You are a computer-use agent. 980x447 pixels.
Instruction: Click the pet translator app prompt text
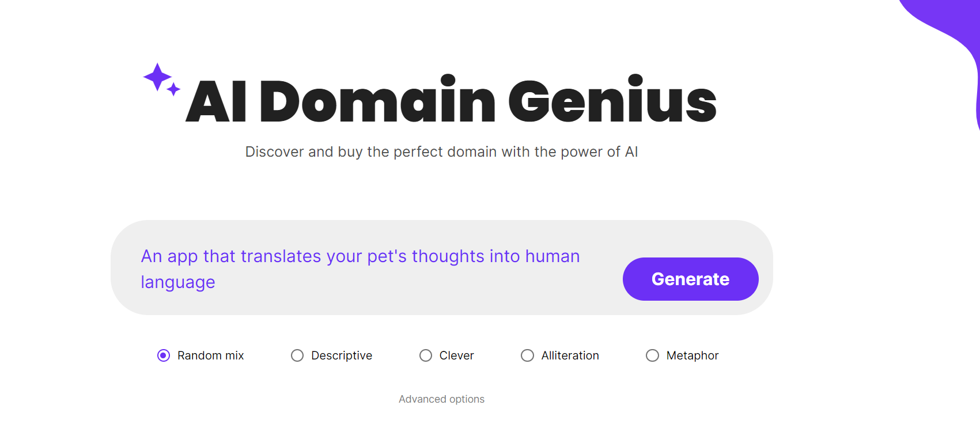click(x=360, y=256)
